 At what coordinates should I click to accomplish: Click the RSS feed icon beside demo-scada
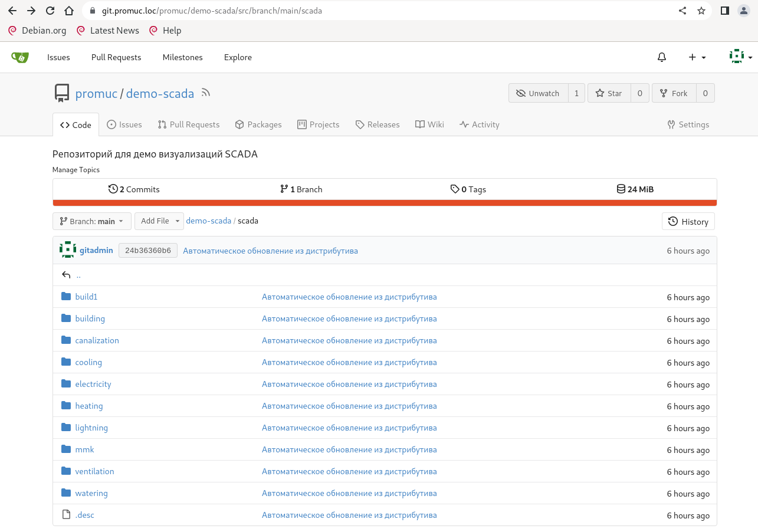(205, 93)
